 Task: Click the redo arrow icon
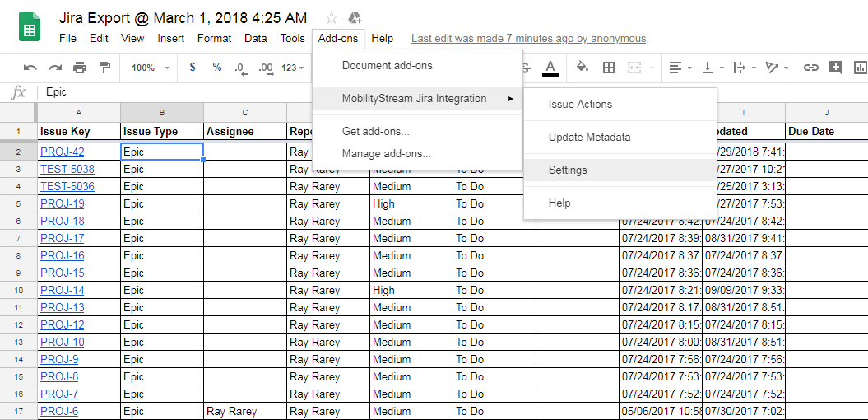(x=55, y=68)
